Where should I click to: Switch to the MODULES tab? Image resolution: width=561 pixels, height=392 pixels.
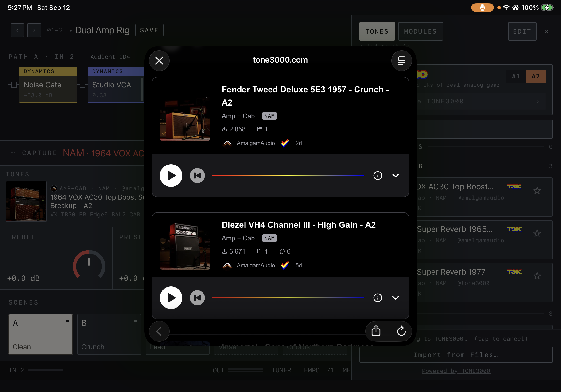(420, 31)
